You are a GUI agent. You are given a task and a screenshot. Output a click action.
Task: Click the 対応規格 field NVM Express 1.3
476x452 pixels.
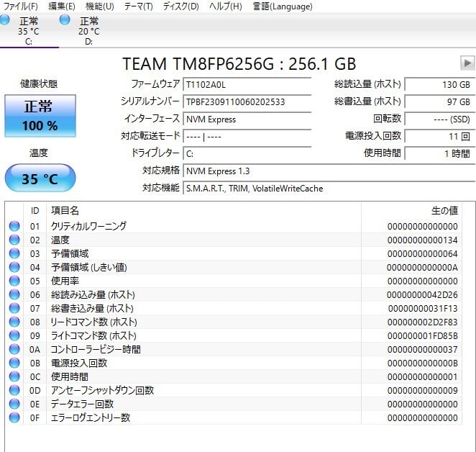pyautogui.click(x=329, y=171)
